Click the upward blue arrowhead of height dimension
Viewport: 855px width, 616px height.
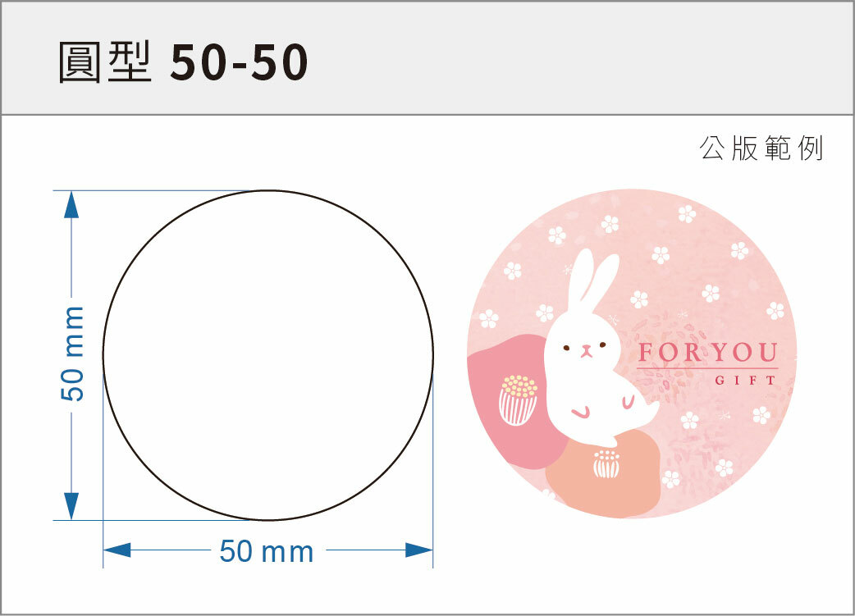point(71,204)
